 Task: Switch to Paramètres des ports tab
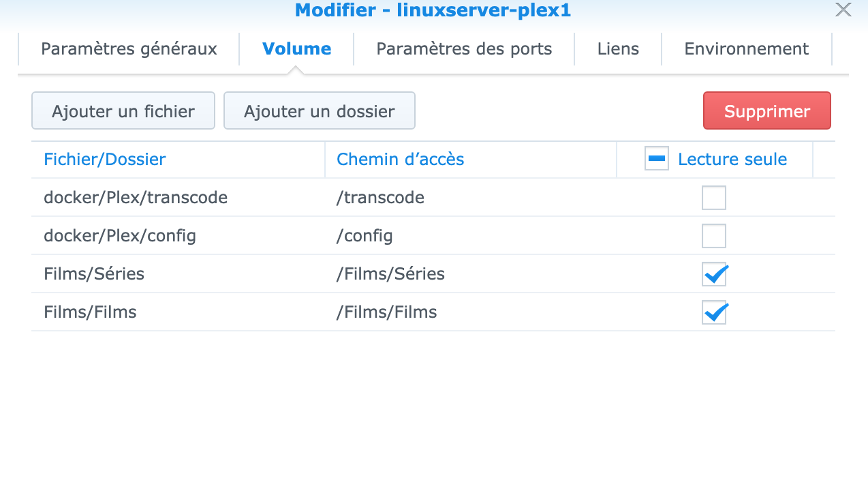click(x=464, y=49)
